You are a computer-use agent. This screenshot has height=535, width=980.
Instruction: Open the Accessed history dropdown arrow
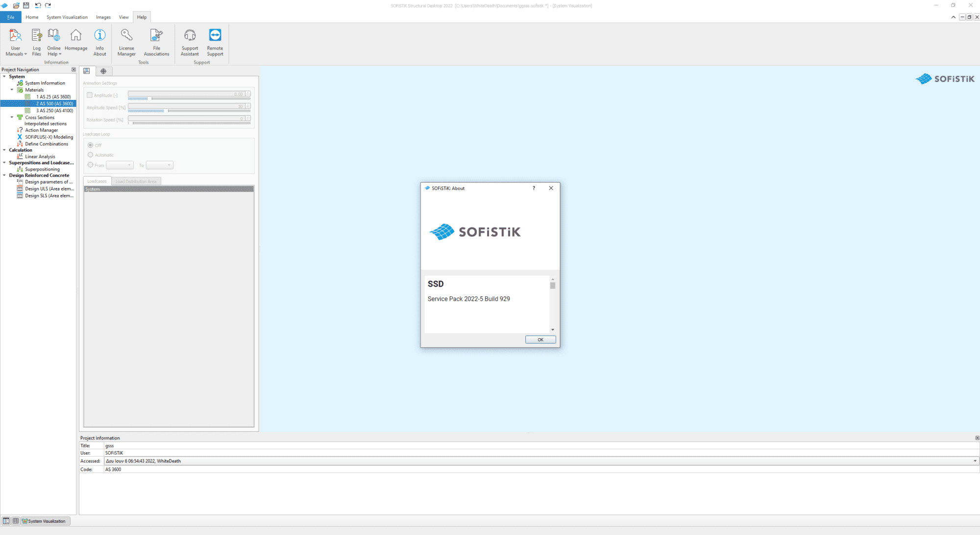pos(975,461)
